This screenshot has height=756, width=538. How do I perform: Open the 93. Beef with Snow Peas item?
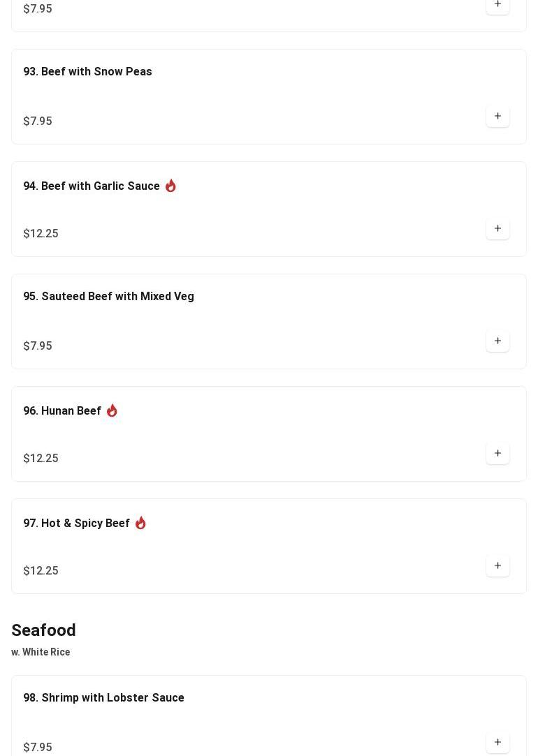tap(87, 72)
